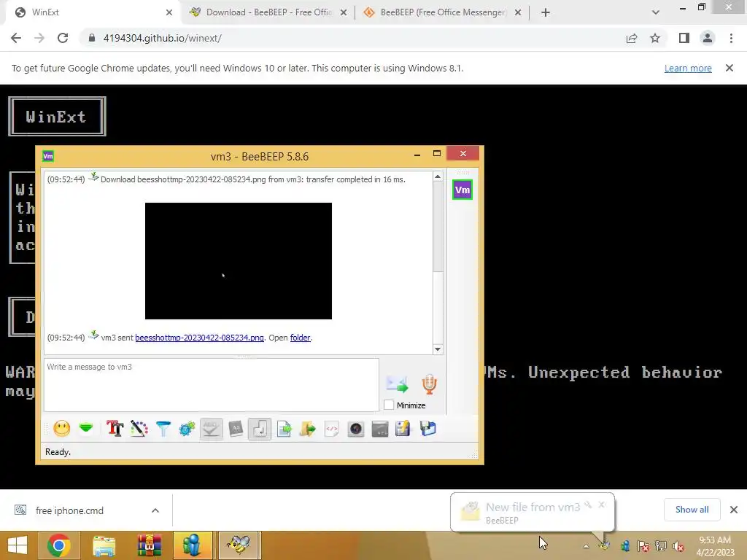Click the blue funnel filter messages icon

coord(163,429)
